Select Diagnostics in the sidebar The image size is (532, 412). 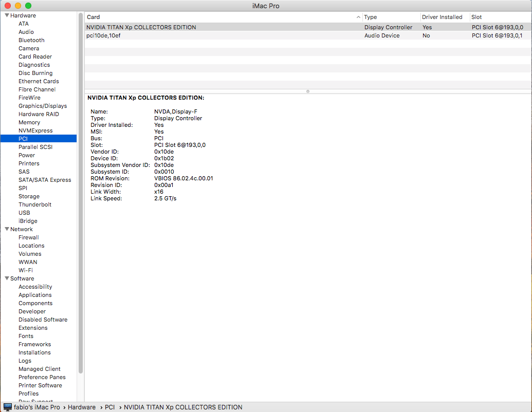tap(34, 65)
